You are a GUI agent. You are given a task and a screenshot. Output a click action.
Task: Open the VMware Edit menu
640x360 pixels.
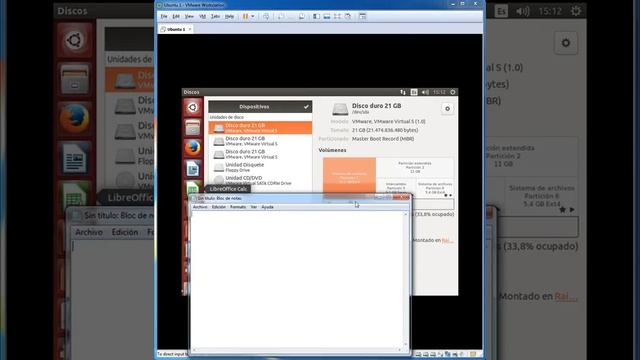pyautogui.click(x=176, y=16)
